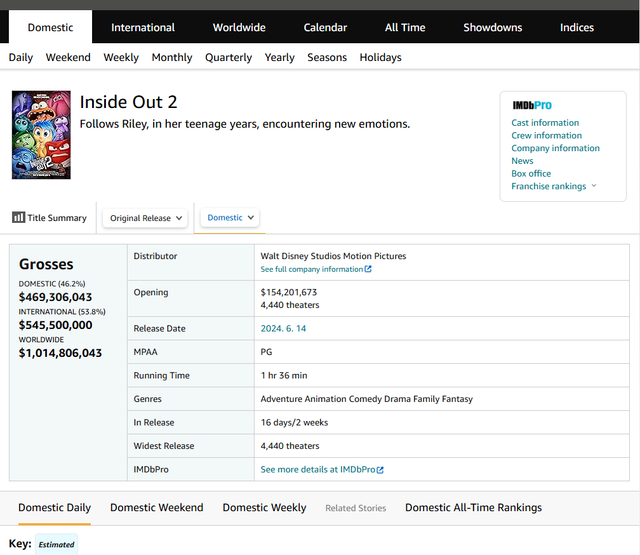Click the Cast information link

coord(545,123)
